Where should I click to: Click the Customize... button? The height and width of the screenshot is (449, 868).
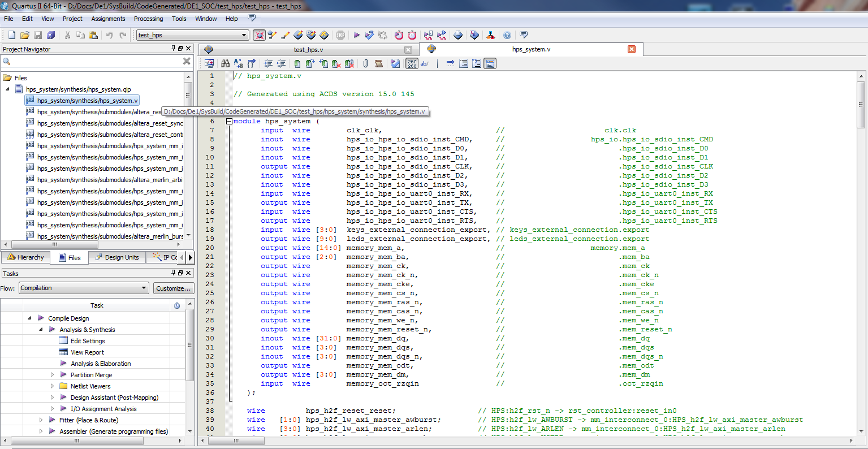(174, 288)
